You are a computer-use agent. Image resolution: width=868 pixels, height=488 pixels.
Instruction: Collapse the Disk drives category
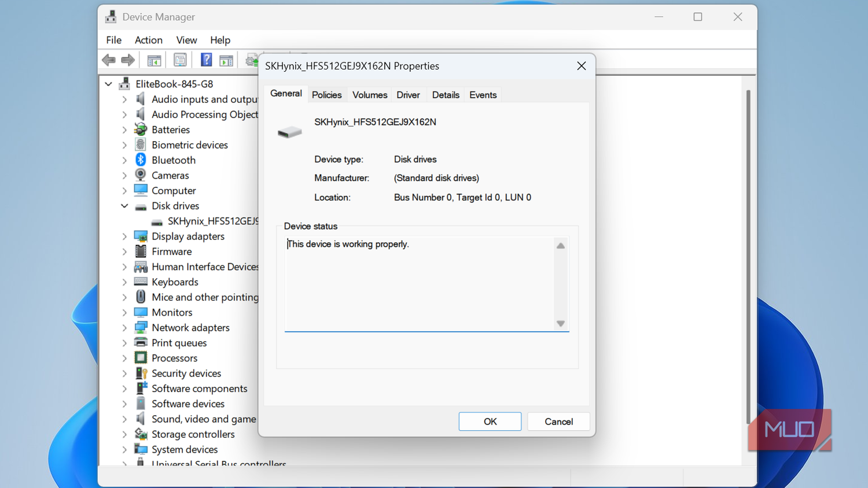(124, 206)
